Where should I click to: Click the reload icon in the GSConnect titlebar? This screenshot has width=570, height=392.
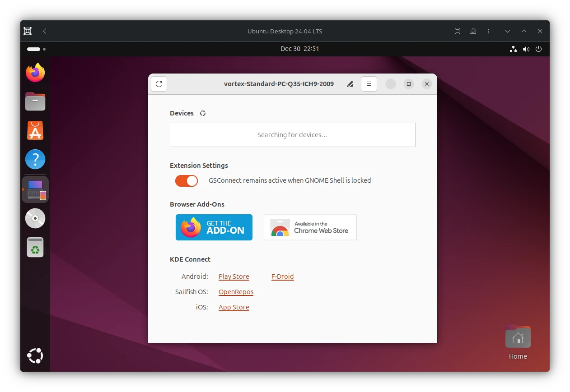click(159, 83)
